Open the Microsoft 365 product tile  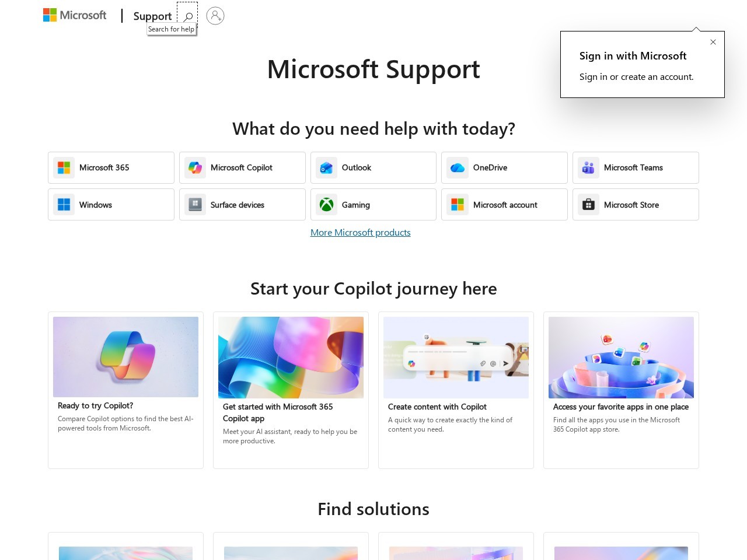tap(111, 168)
